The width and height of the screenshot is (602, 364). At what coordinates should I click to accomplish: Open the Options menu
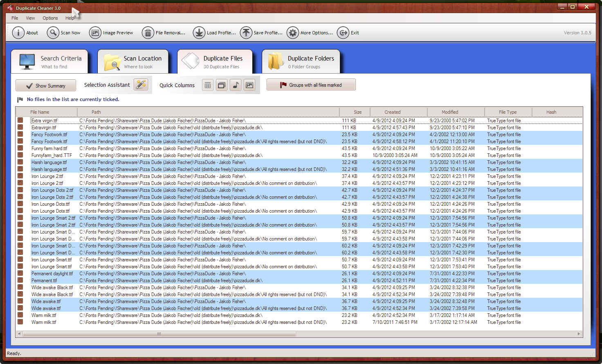(50, 18)
